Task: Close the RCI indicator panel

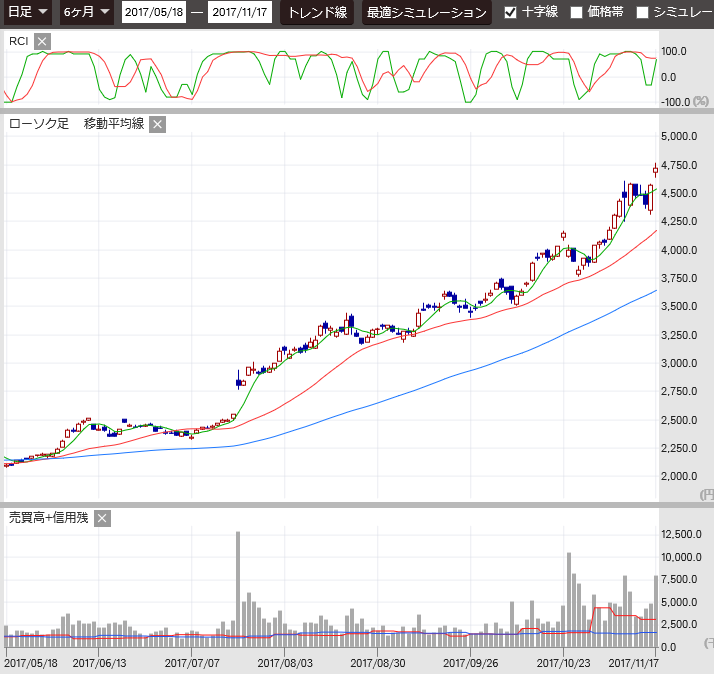Action: coord(41,41)
